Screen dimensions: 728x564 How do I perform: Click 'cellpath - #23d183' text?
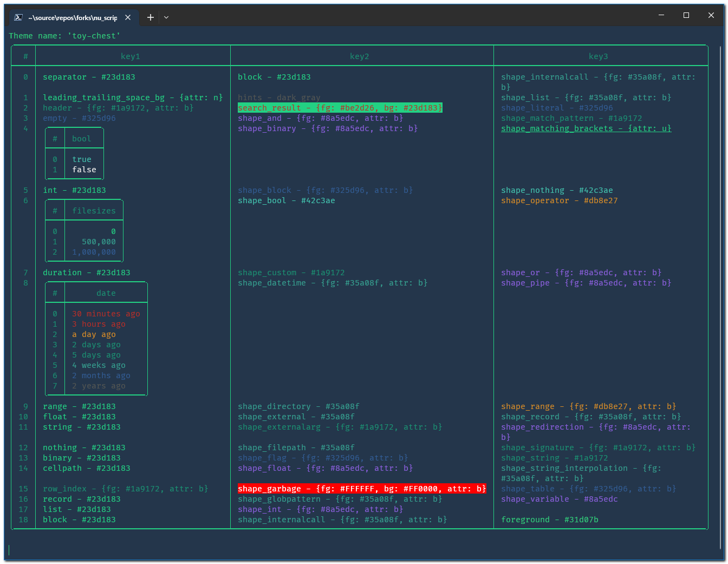coord(87,468)
